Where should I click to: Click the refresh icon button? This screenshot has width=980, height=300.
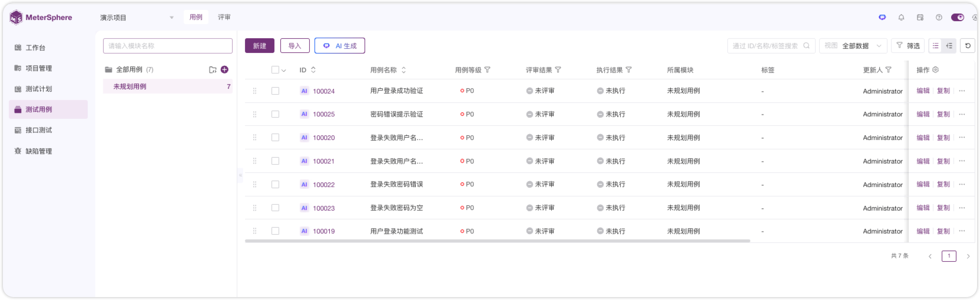pos(968,46)
